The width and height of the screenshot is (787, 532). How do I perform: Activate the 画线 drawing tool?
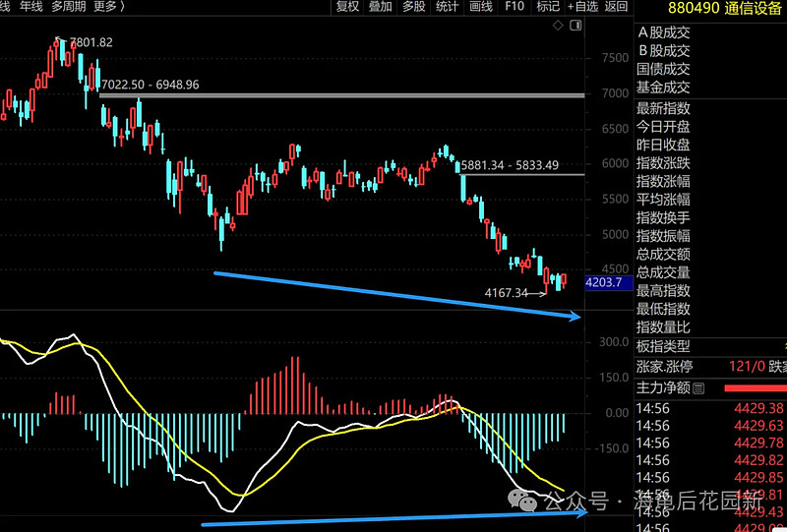481,7
